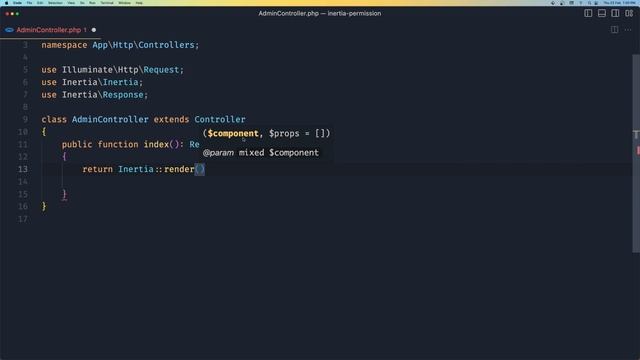The image size is (640, 360).
Task: Toggle the secondary side bar layout icon
Action: [x=615, y=13]
